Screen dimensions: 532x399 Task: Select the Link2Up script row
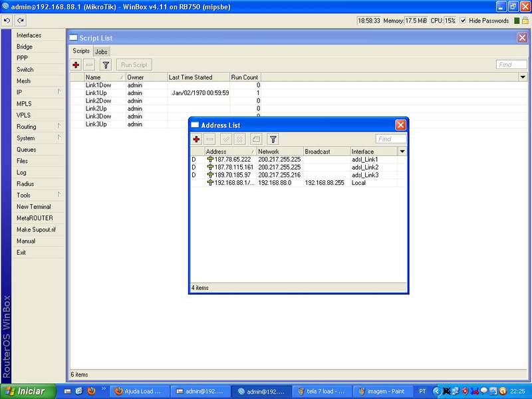tap(299, 108)
